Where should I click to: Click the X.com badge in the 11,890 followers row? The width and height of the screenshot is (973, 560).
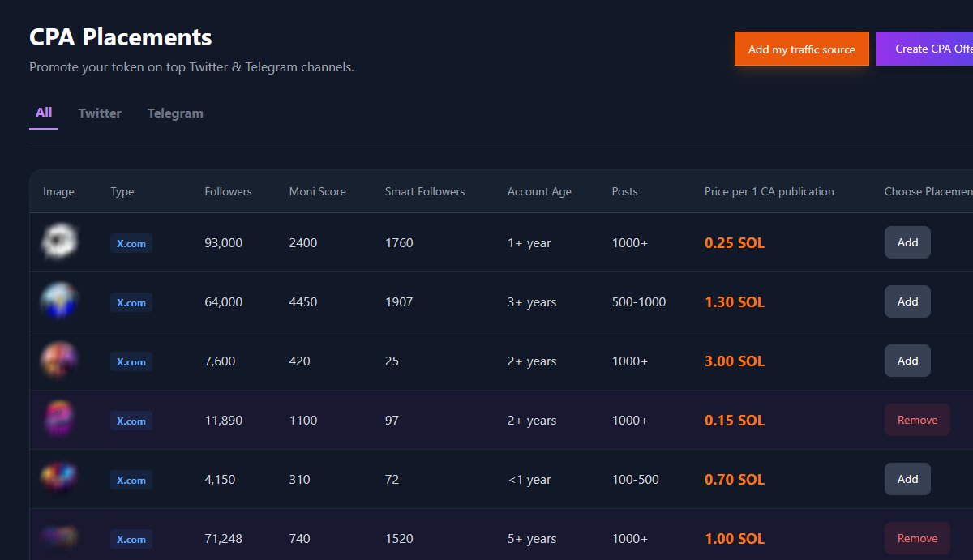(131, 421)
